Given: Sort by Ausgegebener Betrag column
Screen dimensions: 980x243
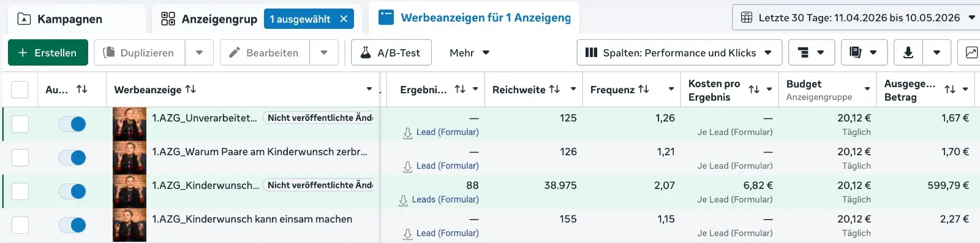Looking at the screenshot, I should [x=950, y=90].
